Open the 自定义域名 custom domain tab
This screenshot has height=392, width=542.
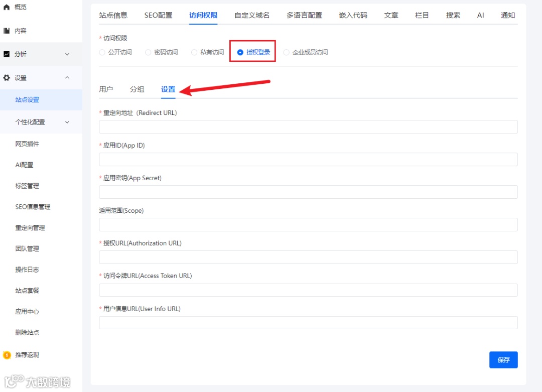(x=253, y=15)
